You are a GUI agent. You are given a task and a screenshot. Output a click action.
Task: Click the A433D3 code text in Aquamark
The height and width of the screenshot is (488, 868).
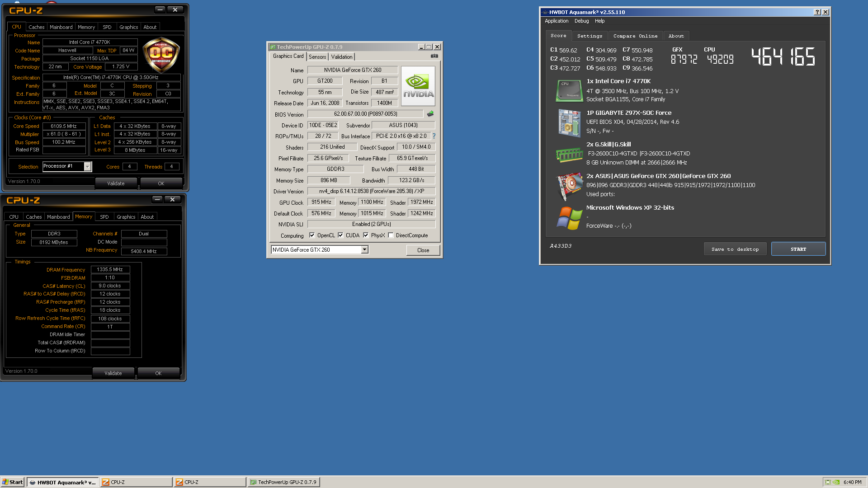click(561, 246)
